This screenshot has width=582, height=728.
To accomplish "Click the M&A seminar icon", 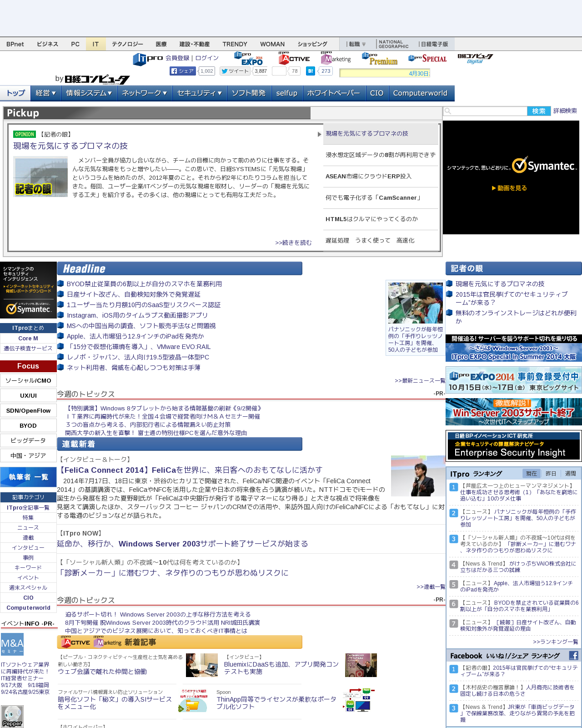I will point(12,645).
